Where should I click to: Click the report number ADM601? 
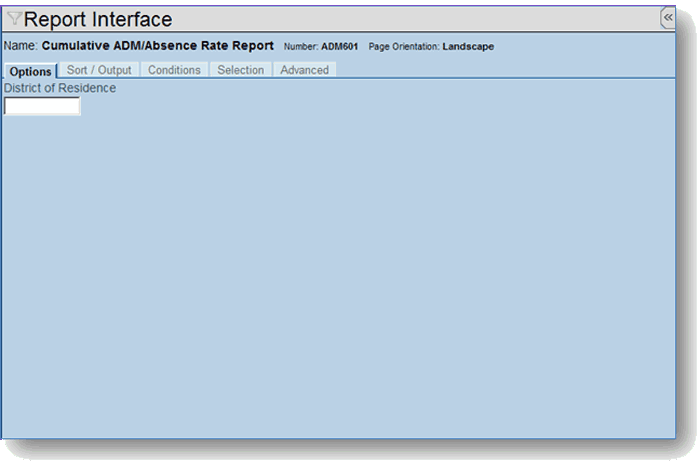pos(339,46)
